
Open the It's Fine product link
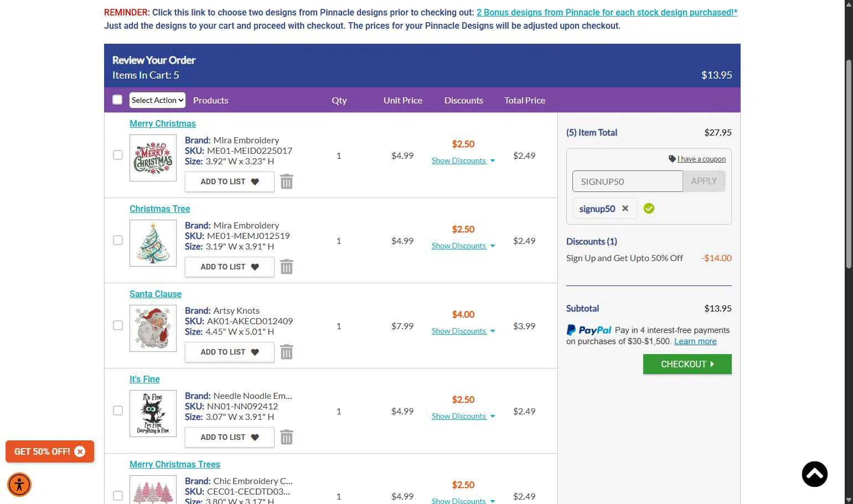(x=144, y=379)
